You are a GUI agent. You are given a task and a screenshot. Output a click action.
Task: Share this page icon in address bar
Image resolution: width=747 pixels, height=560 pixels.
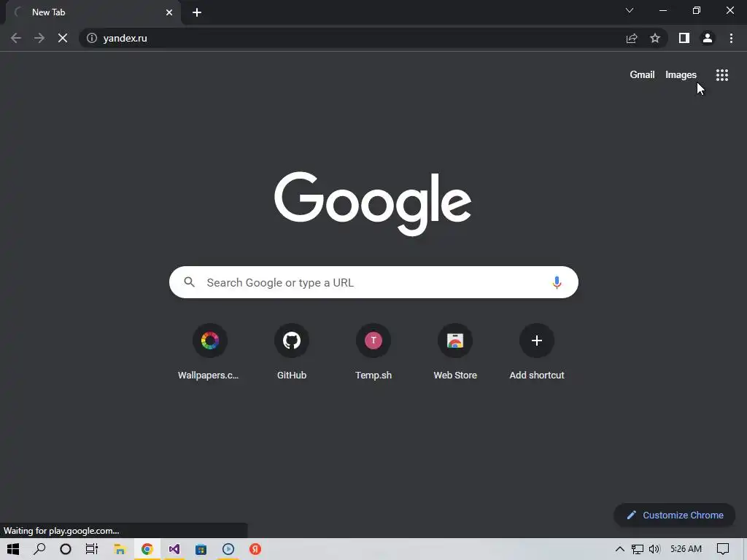click(x=632, y=38)
